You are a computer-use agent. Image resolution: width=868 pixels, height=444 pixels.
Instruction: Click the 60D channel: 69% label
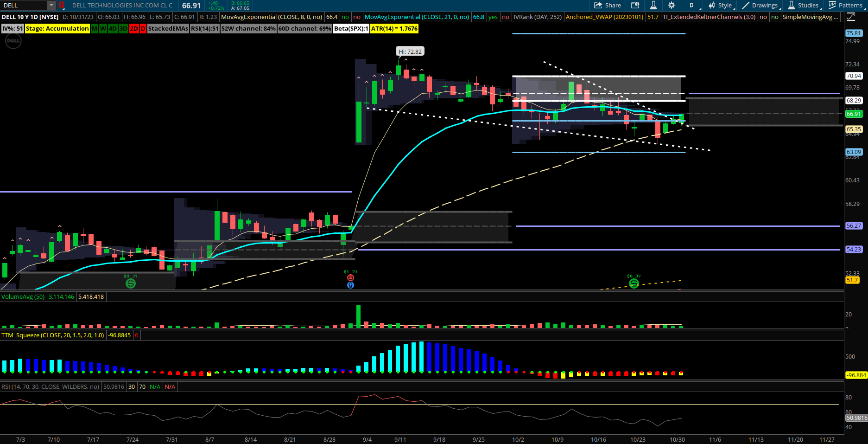coord(305,29)
